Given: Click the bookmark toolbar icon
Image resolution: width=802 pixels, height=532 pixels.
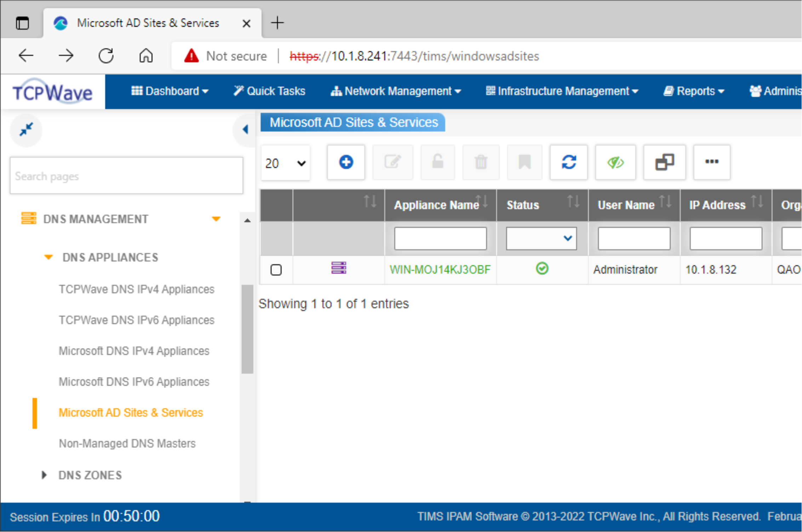Looking at the screenshot, I should 525,162.
